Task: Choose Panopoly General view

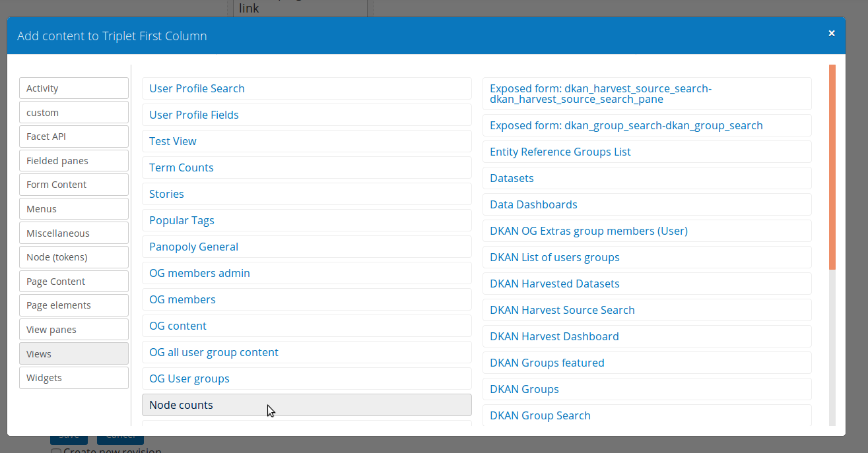Action: point(307,247)
